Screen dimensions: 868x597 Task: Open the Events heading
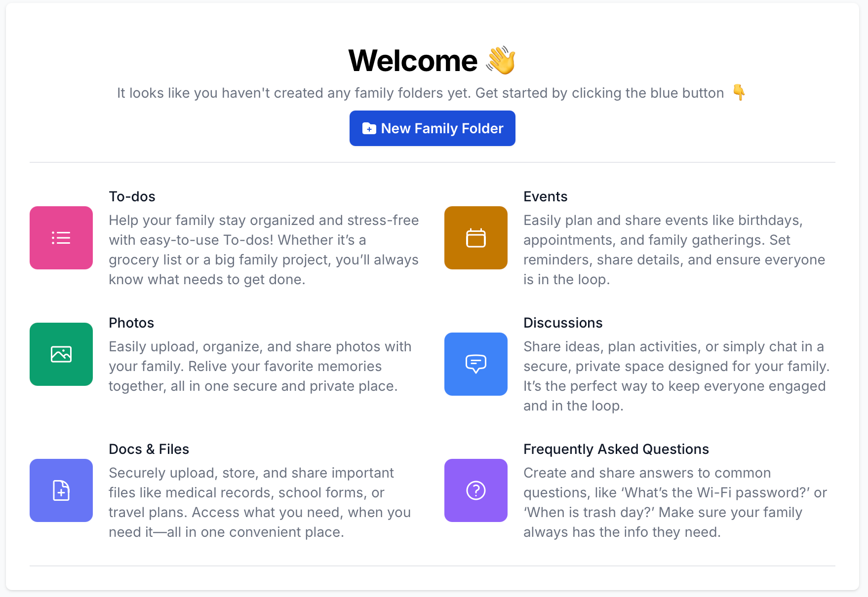tap(546, 196)
